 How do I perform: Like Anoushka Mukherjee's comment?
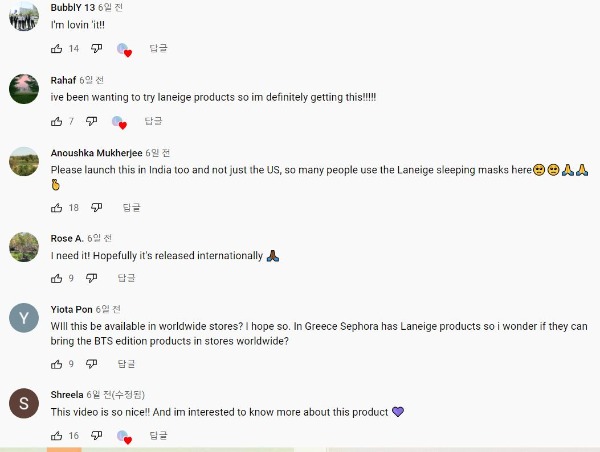coord(56,207)
